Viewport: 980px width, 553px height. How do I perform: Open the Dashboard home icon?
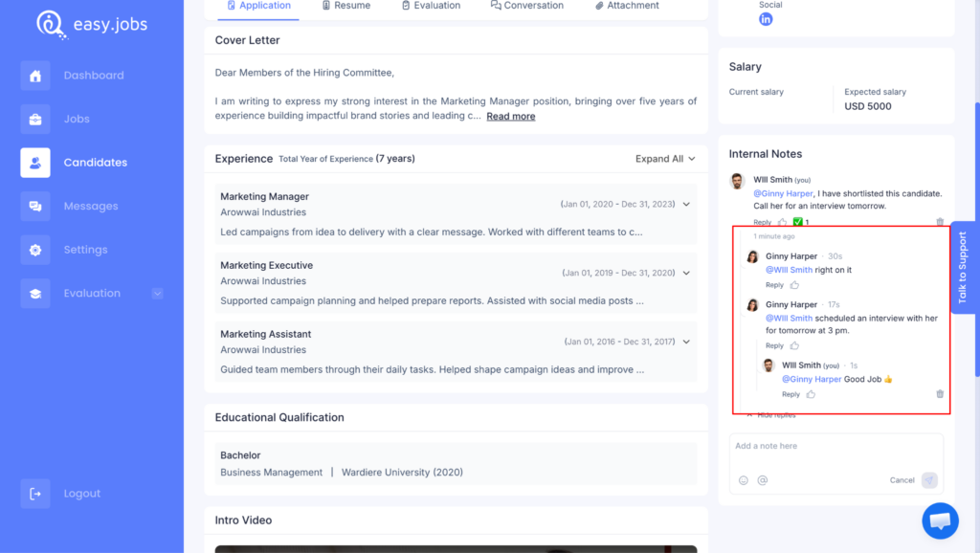[35, 76]
